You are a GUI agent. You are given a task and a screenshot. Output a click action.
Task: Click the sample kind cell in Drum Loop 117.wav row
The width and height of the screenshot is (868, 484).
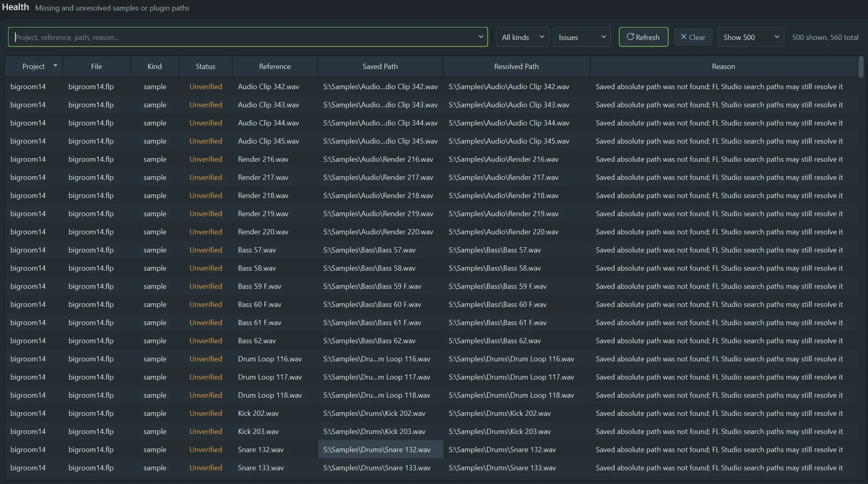click(x=155, y=377)
